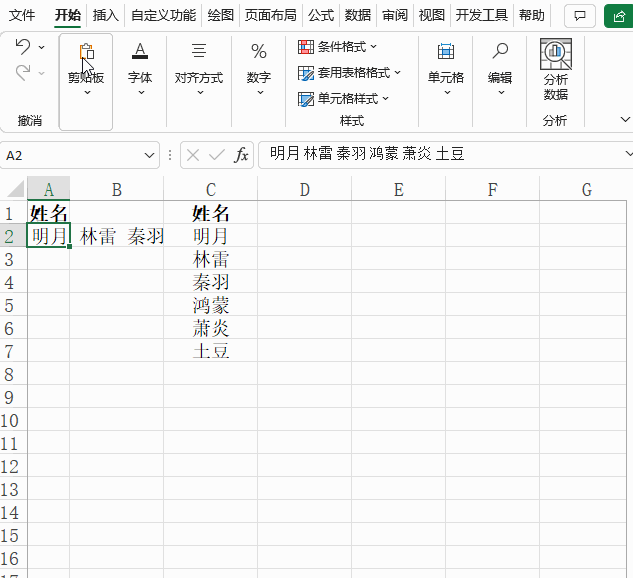Image resolution: width=633 pixels, height=578 pixels.
Task: Select cell C3 containing 林雷
Action: tap(211, 259)
